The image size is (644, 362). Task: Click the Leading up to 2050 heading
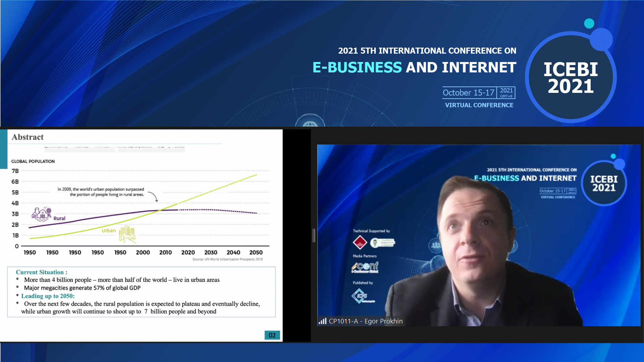click(48, 296)
